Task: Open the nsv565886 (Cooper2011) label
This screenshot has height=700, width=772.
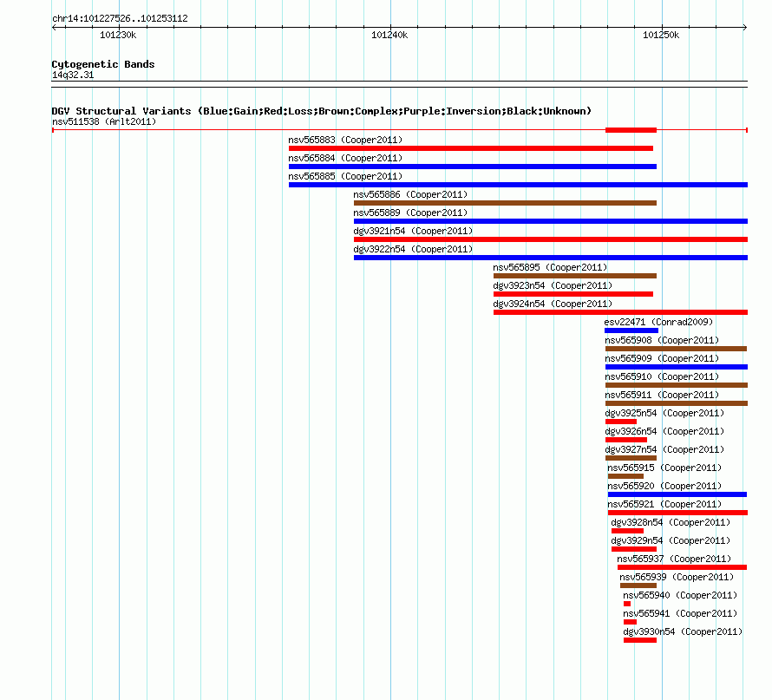Action: click(410, 194)
